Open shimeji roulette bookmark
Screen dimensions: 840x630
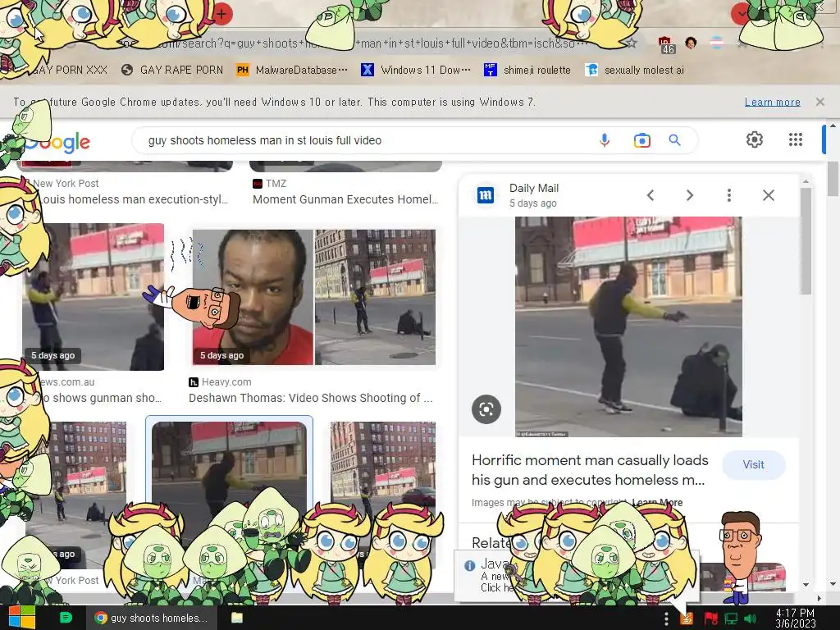tap(527, 71)
